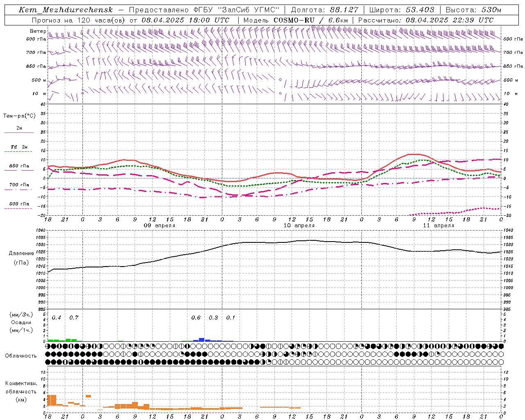
Task: Select the elevation value Высота: 530м
Action: point(473,10)
